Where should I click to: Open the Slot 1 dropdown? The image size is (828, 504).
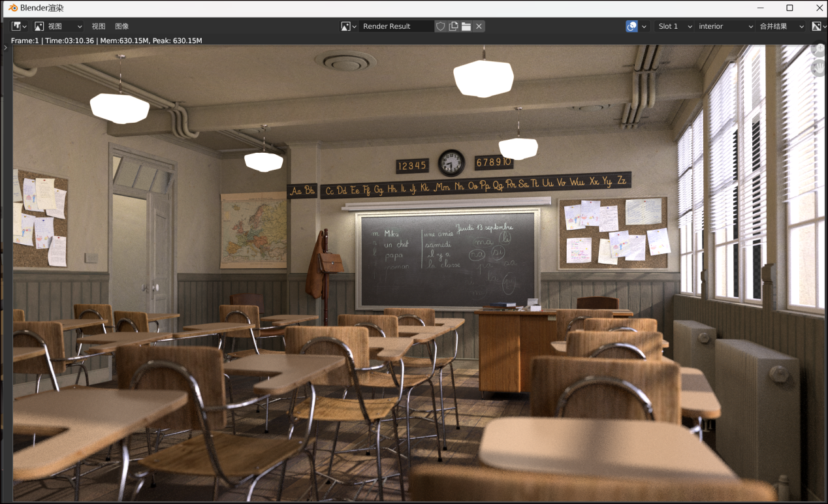click(675, 26)
